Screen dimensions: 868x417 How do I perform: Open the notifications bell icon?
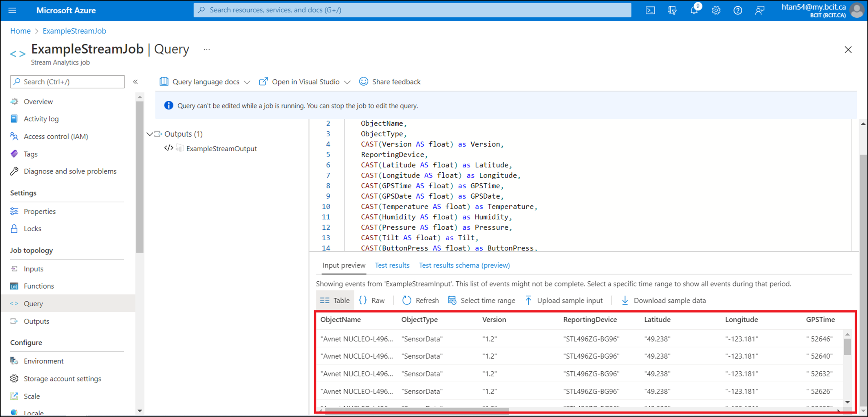[x=694, y=10]
